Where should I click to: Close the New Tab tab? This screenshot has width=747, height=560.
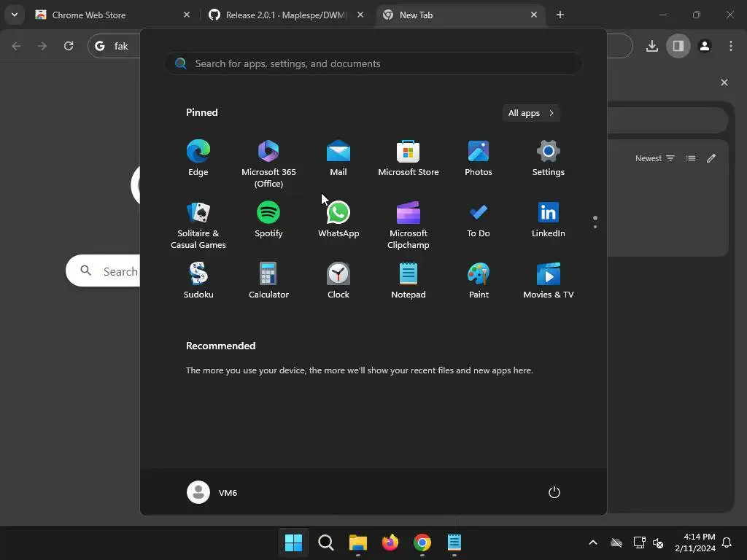(534, 15)
